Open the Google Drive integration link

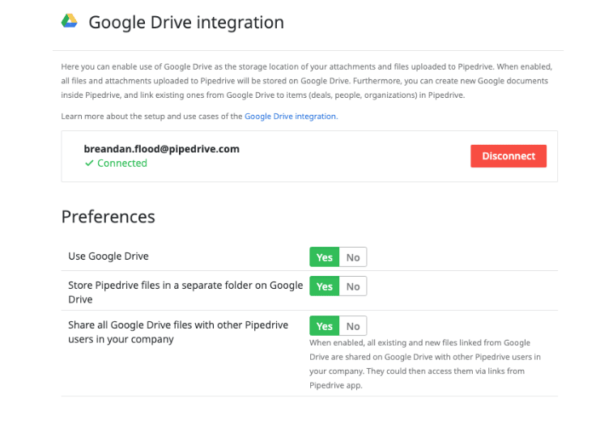coord(291,116)
